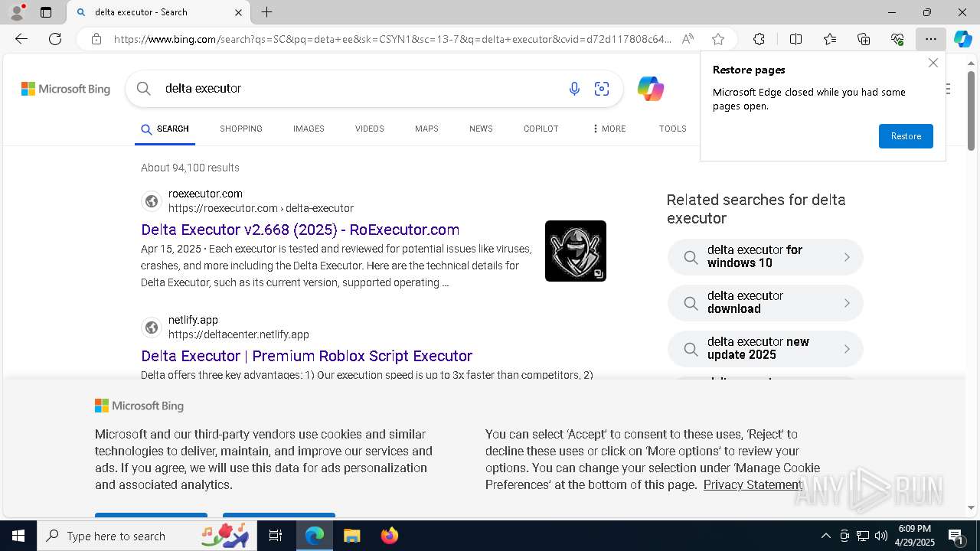Viewport: 980px width, 551px height.
Task: Close the delta executor tab
Action: click(x=238, y=12)
